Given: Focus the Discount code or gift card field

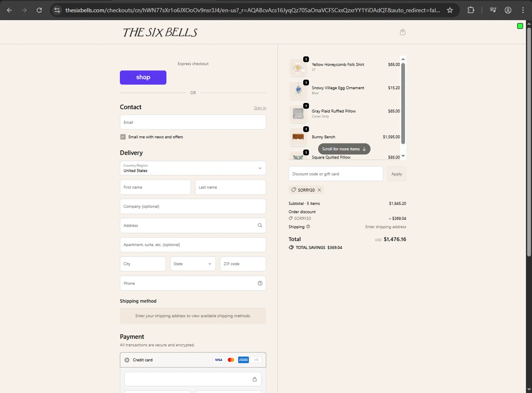Looking at the screenshot, I should (336, 174).
